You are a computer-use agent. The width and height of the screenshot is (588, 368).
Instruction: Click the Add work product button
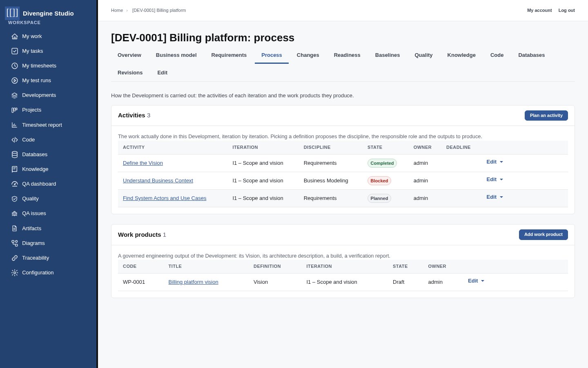click(543, 235)
